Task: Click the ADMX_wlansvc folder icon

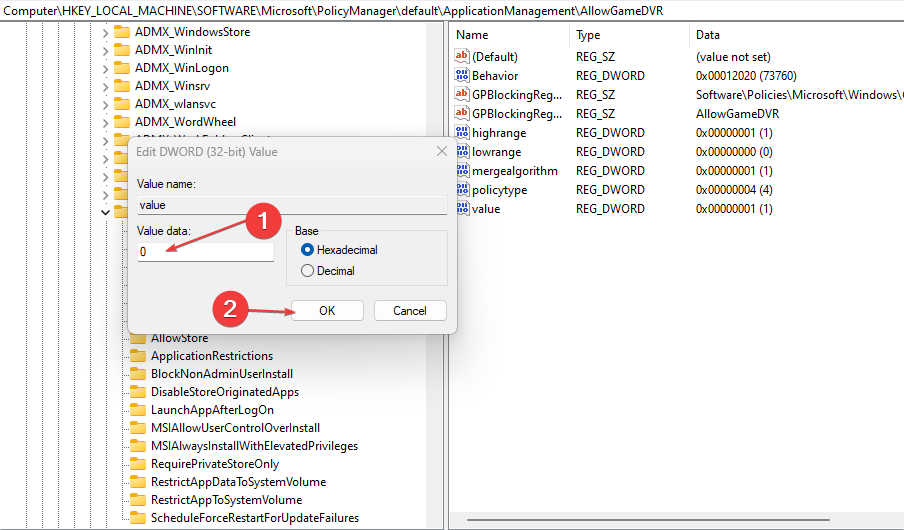Action: pos(122,103)
